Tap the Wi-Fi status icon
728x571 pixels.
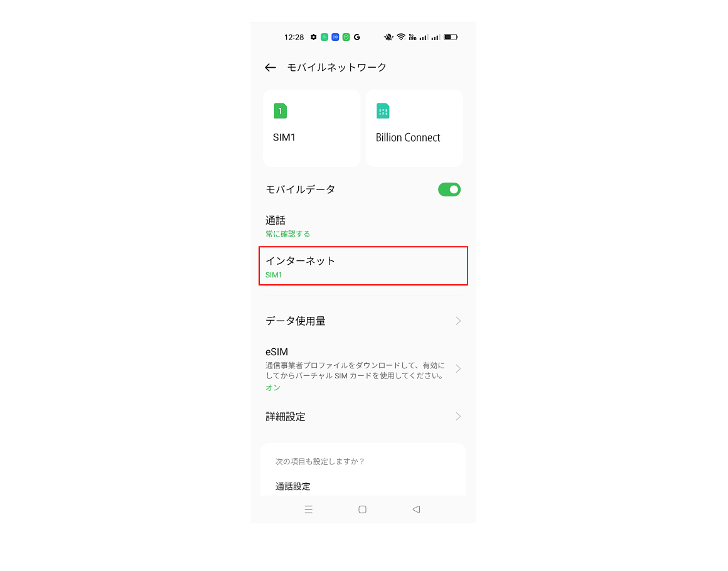(x=401, y=37)
